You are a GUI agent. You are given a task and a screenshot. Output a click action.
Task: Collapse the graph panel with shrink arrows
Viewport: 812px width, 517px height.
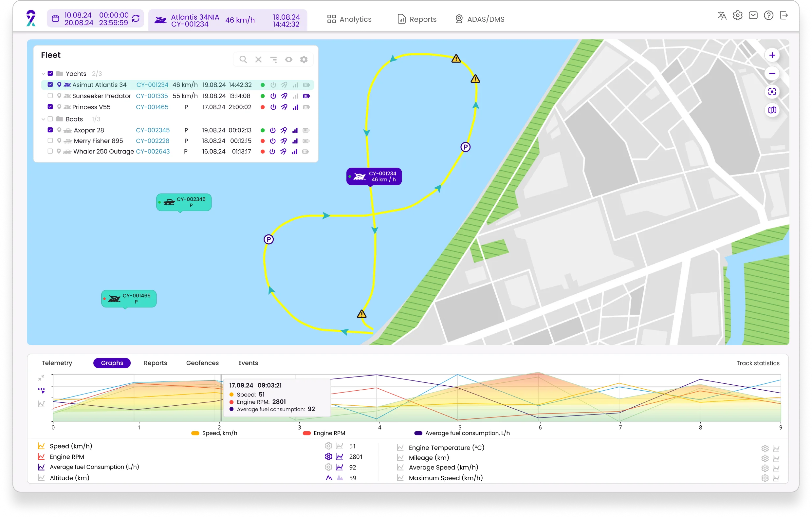click(x=42, y=378)
